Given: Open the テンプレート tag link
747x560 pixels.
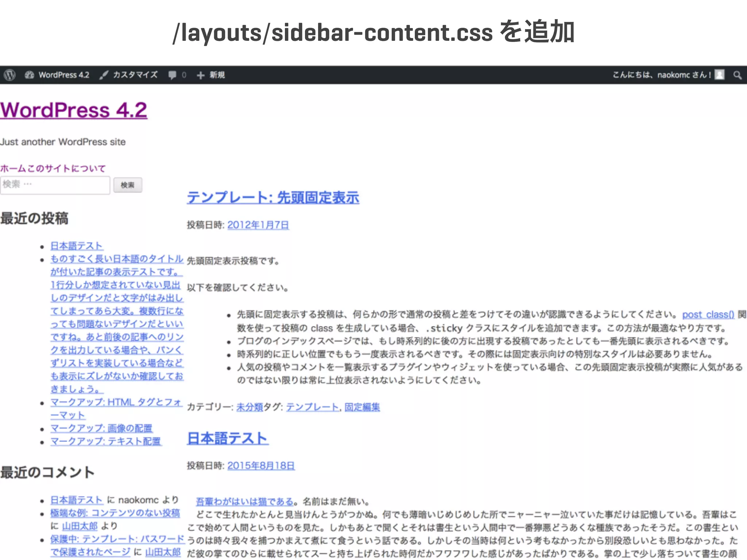Looking at the screenshot, I should [313, 407].
